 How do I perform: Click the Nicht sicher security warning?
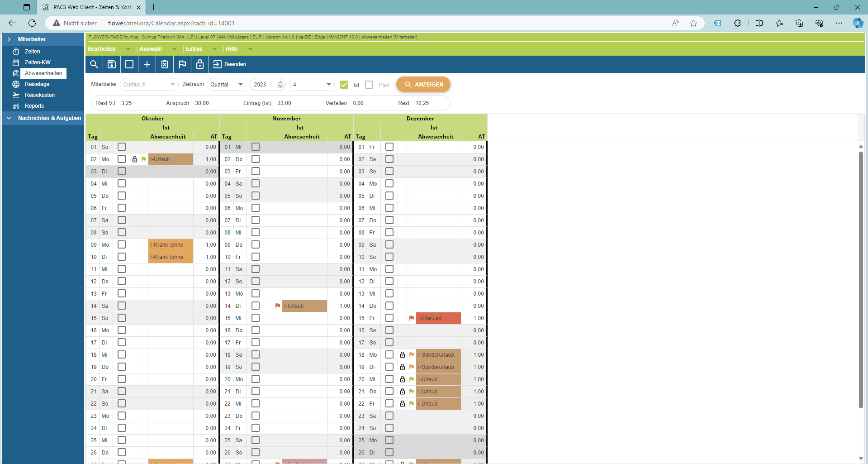pyautogui.click(x=75, y=23)
